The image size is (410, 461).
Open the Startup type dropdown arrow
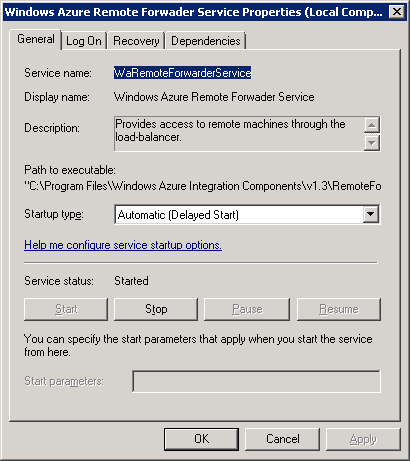[x=371, y=214]
